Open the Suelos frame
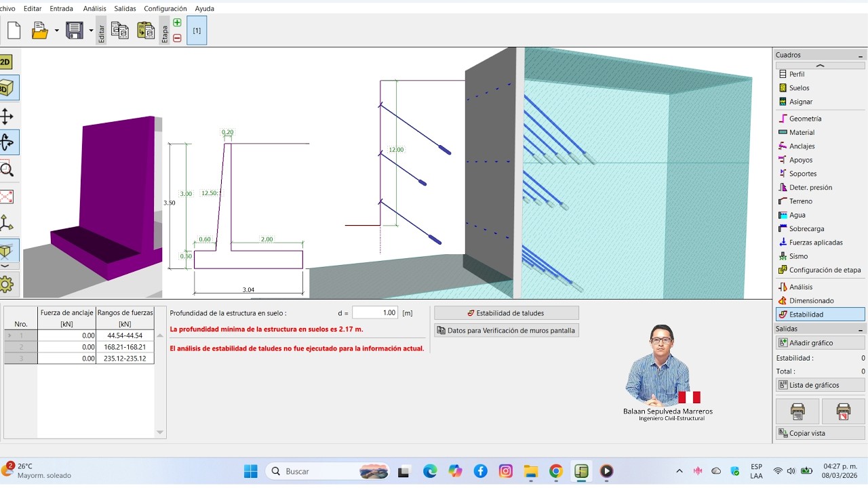The image size is (868, 488). pyautogui.click(x=821, y=87)
